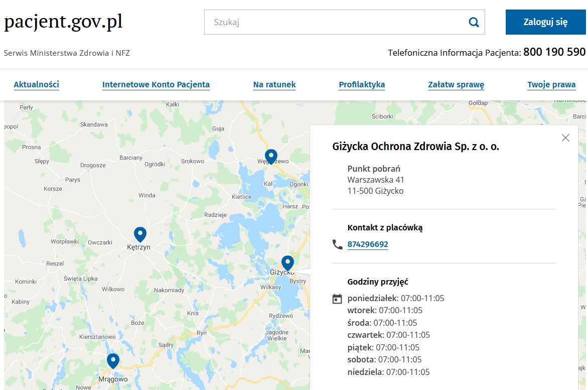Open Twoje prawa menu item
The image size is (588, 390).
551,84
